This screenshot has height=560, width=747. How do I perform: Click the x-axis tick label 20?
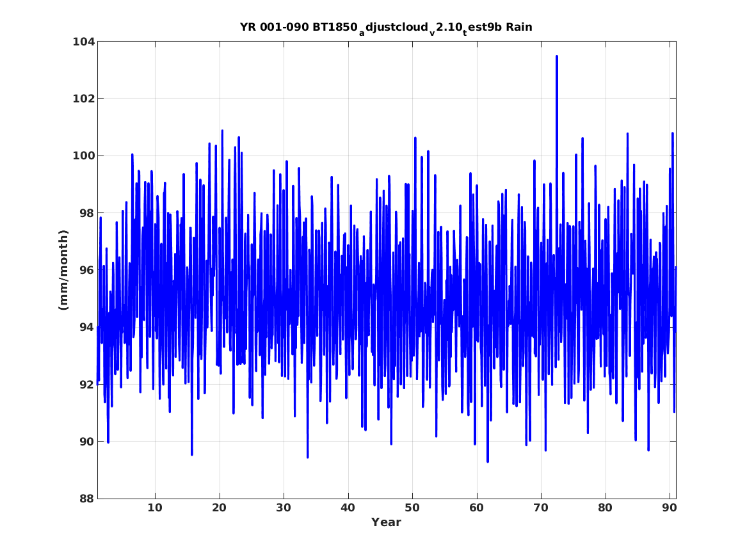coord(219,508)
